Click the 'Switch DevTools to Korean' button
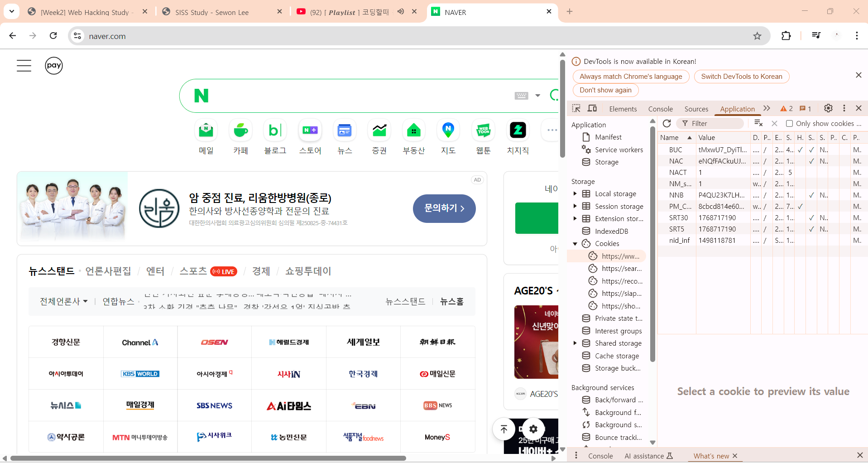Image resolution: width=868 pixels, height=463 pixels. (x=741, y=76)
